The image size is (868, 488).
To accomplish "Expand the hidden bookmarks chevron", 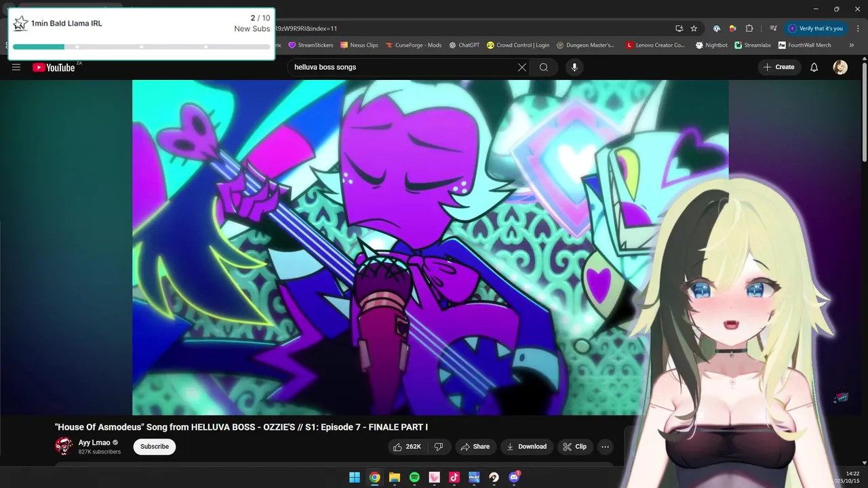I will tap(852, 45).
